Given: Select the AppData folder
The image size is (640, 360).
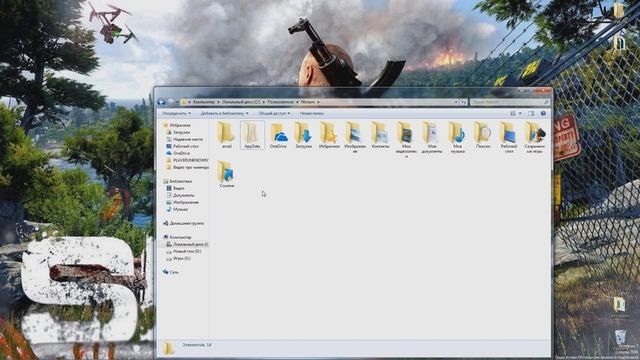Looking at the screenshot, I should (252, 135).
